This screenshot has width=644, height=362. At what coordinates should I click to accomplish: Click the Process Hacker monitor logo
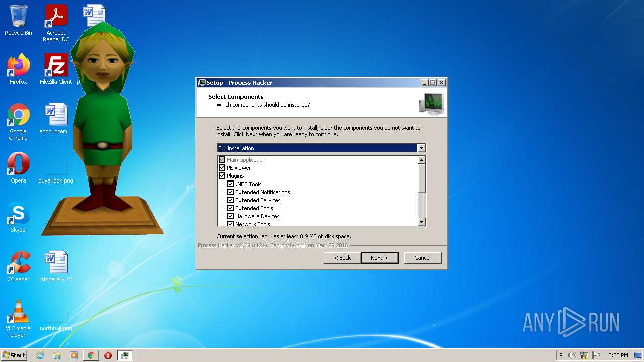(x=431, y=104)
